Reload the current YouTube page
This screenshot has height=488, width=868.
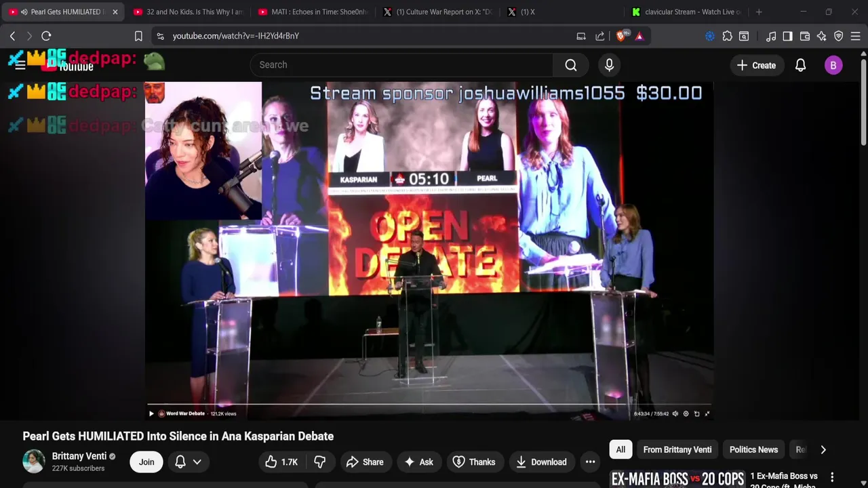click(46, 36)
